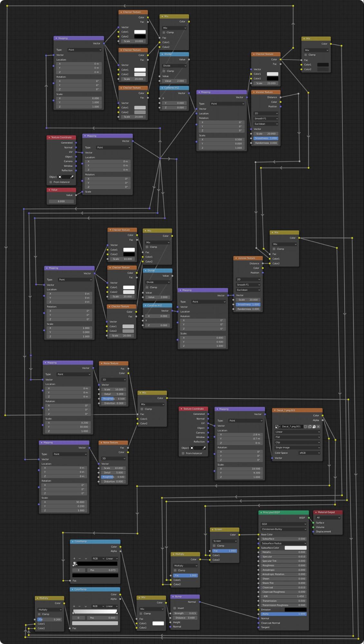Toggle the fake user shield icon on Decal image
The image size is (364, 644).
pos(305,427)
